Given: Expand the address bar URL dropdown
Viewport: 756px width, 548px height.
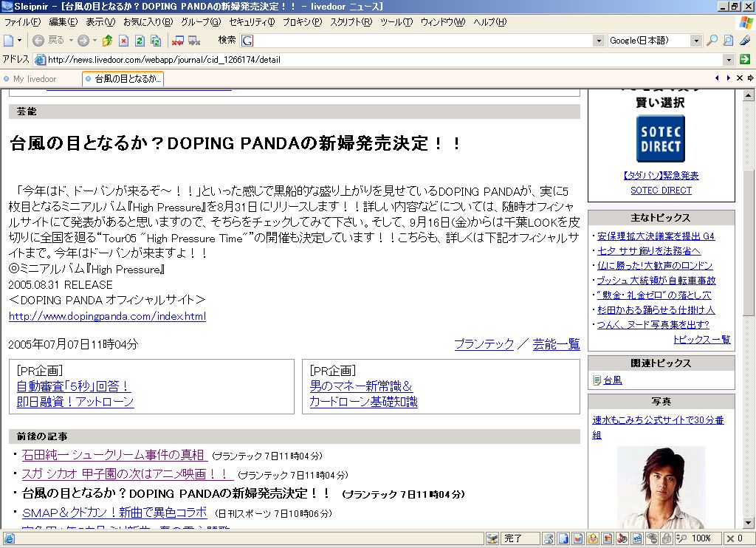Looking at the screenshot, I should [729, 59].
